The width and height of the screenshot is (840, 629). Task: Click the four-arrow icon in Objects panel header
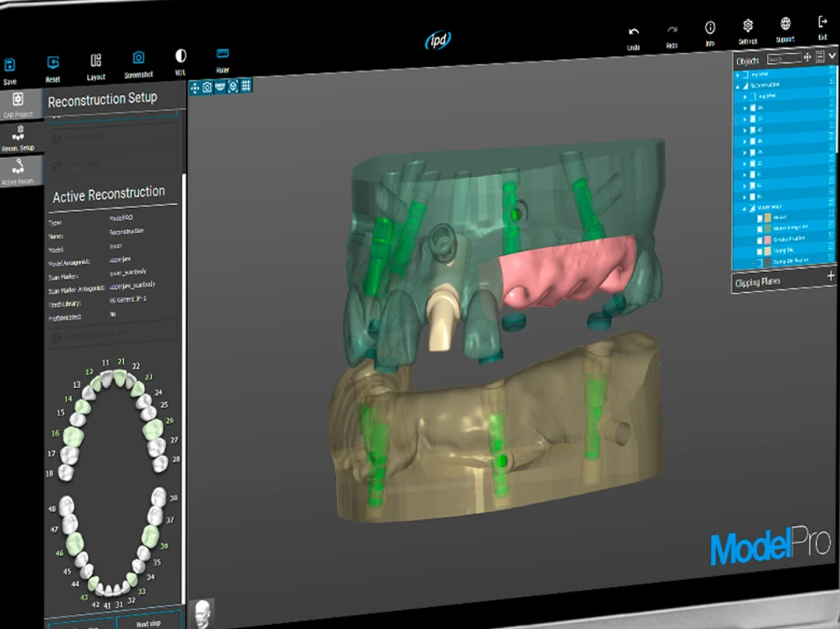click(x=807, y=57)
